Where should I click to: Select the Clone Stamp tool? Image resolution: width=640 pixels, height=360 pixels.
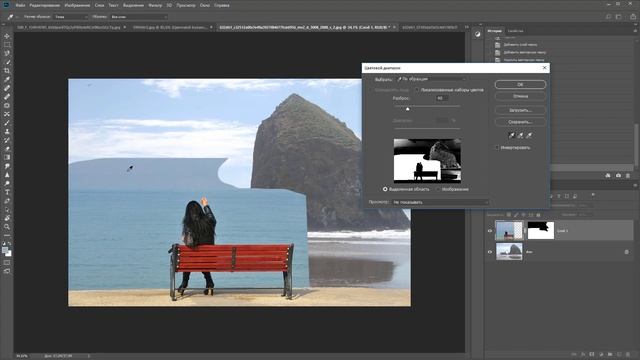pos(7,131)
